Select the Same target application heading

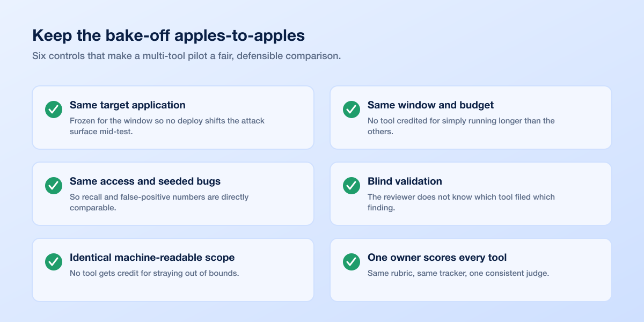[128, 105]
